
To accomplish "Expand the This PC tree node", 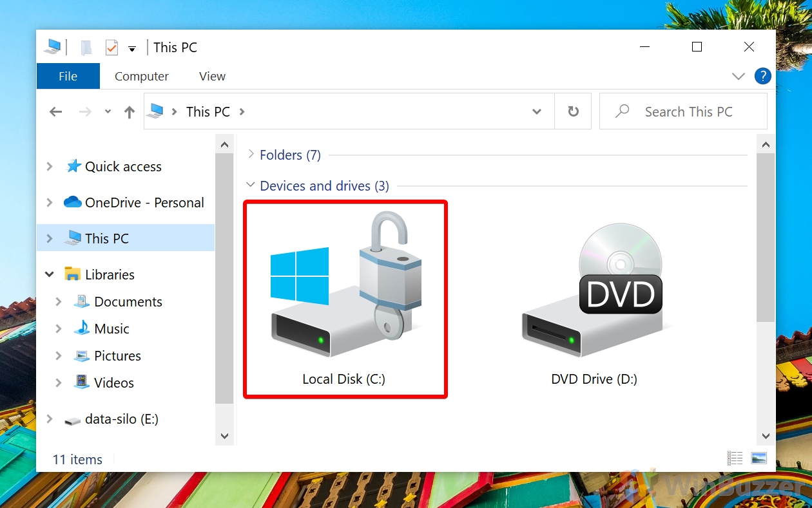I will (x=50, y=239).
